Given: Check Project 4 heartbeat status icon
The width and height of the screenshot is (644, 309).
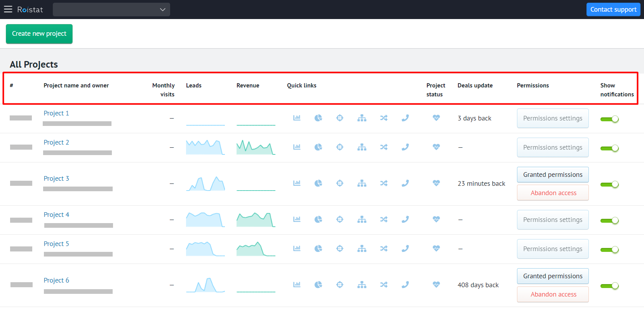Looking at the screenshot, I should coord(436,219).
